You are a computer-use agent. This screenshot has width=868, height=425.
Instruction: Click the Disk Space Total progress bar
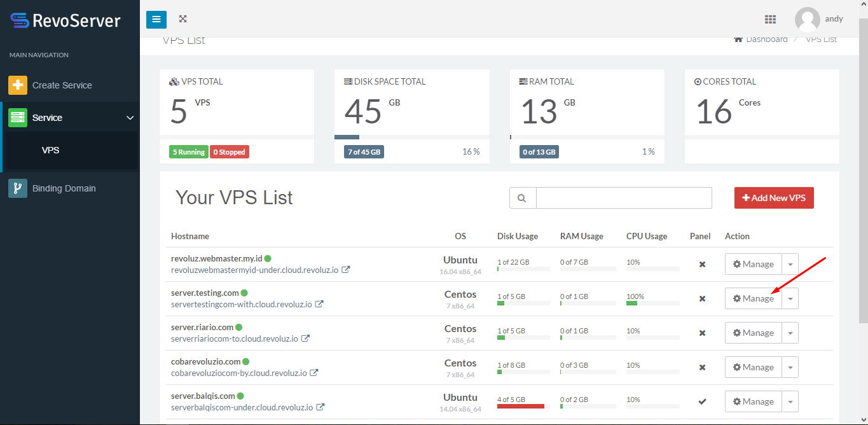point(412,137)
